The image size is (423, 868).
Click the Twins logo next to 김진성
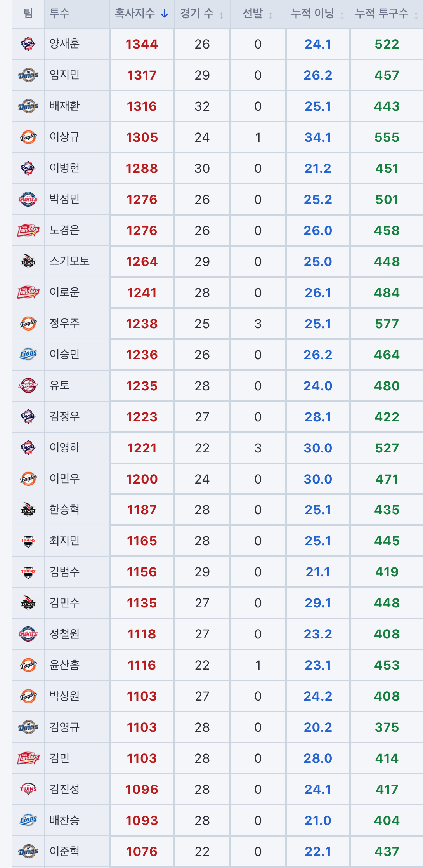28,789
